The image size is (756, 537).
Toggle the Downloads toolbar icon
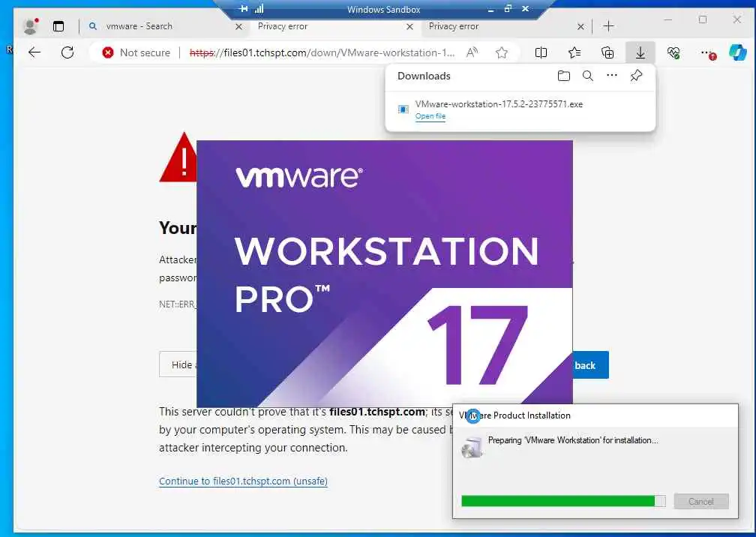(x=640, y=52)
